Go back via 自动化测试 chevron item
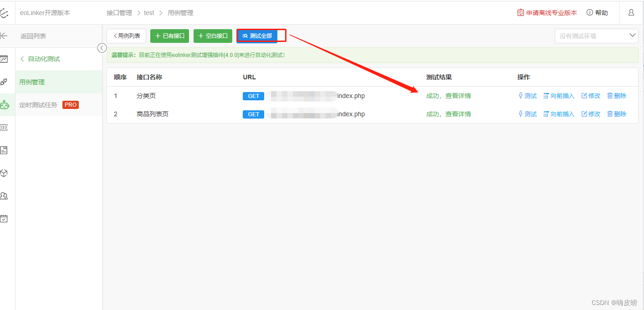This screenshot has width=644, height=310. tap(40, 59)
